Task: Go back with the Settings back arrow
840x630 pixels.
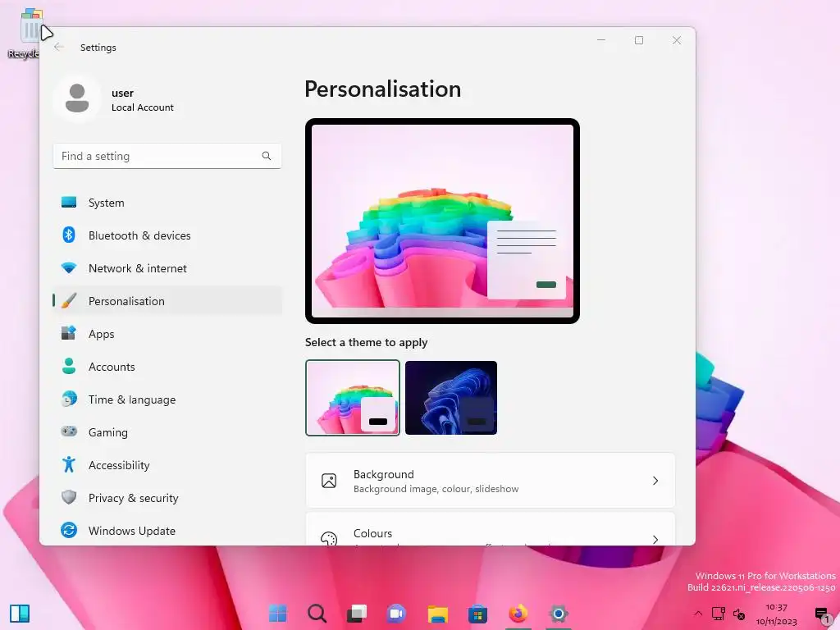Action: pyautogui.click(x=59, y=47)
